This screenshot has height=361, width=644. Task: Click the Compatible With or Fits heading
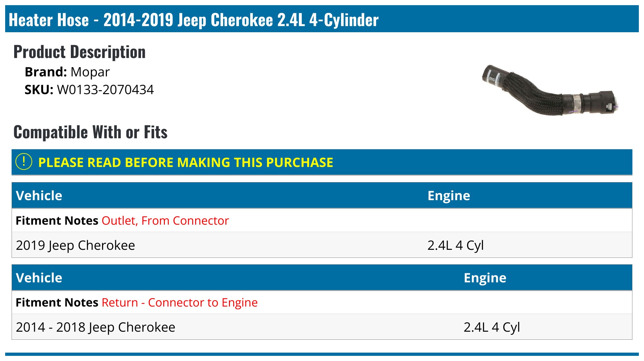(90, 132)
